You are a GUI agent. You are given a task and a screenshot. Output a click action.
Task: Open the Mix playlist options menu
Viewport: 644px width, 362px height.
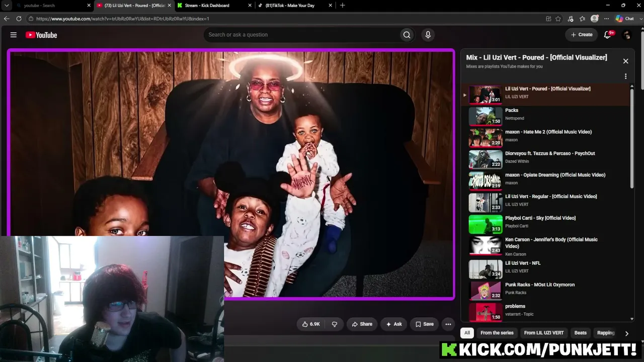[626, 76]
